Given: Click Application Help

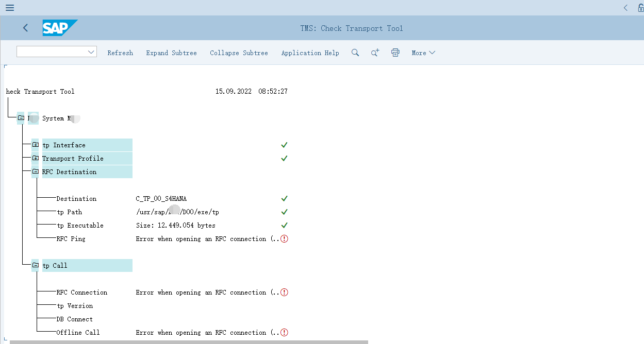Looking at the screenshot, I should click(x=310, y=53).
